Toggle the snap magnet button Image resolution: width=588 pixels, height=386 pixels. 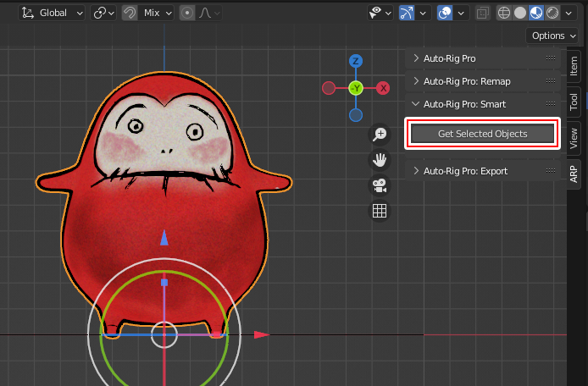point(130,13)
